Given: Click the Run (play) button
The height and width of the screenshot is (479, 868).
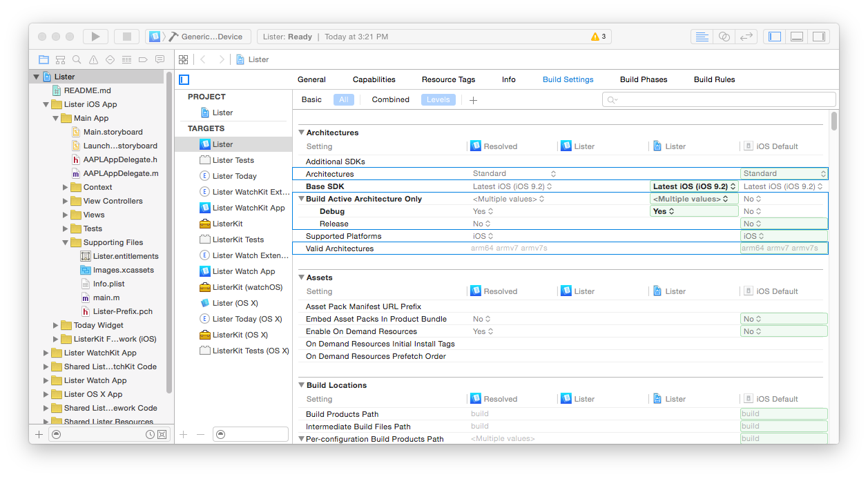Looking at the screenshot, I should [x=95, y=37].
